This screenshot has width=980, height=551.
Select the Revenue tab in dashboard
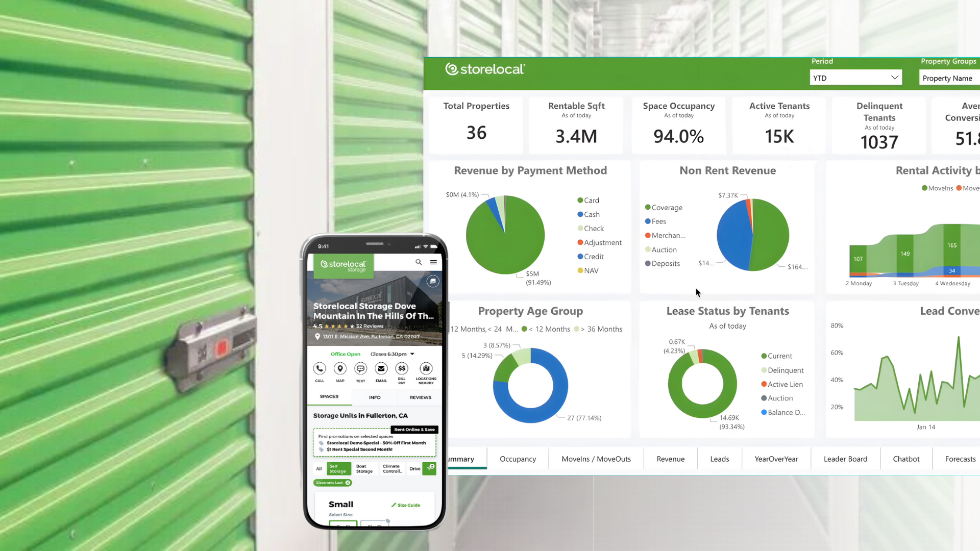670,458
